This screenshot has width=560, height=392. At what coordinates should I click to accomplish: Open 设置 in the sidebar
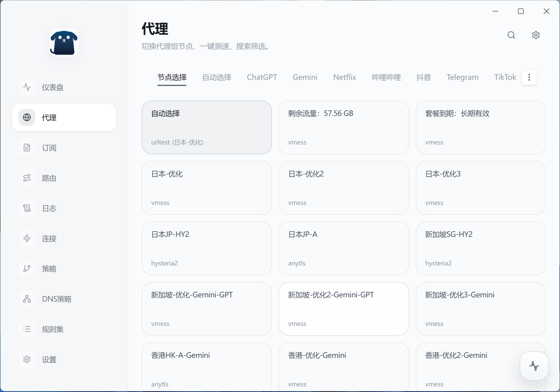click(x=49, y=359)
